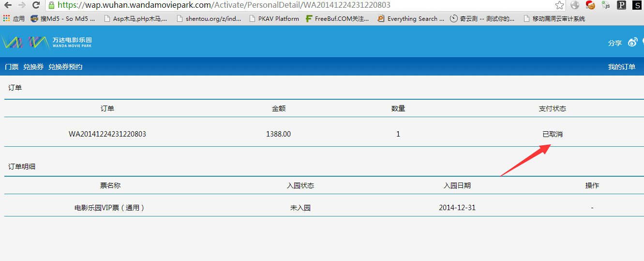
Task: Share via the Weibo icon
Action: point(633,43)
